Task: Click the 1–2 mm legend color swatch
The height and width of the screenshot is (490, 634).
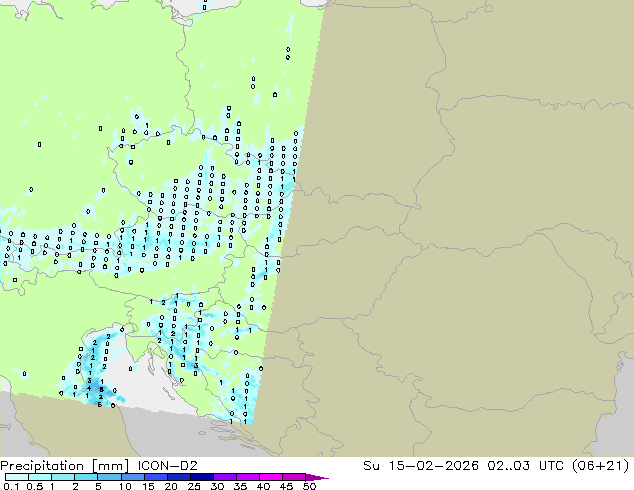Action: (x=63, y=477)
